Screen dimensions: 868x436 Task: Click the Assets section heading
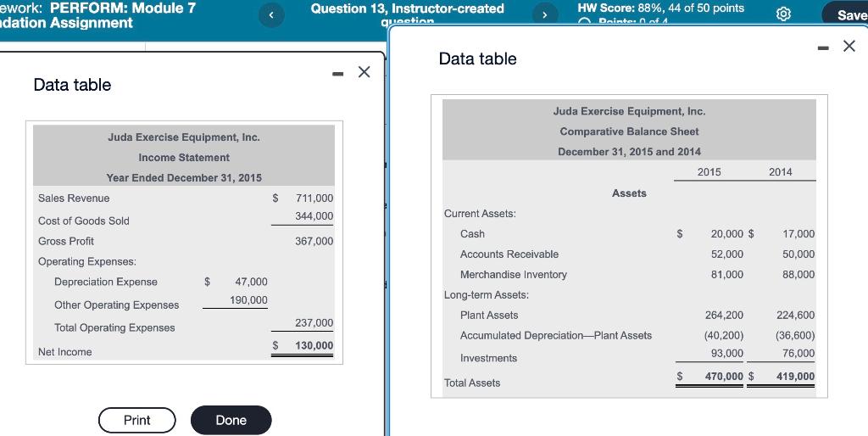click(630, 193)
